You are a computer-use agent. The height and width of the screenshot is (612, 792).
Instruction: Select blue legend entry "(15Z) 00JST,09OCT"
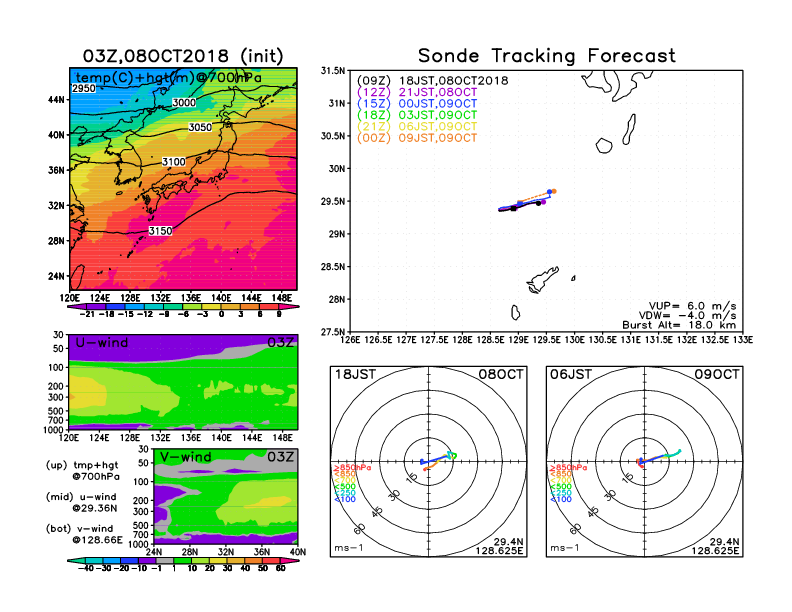417,104
